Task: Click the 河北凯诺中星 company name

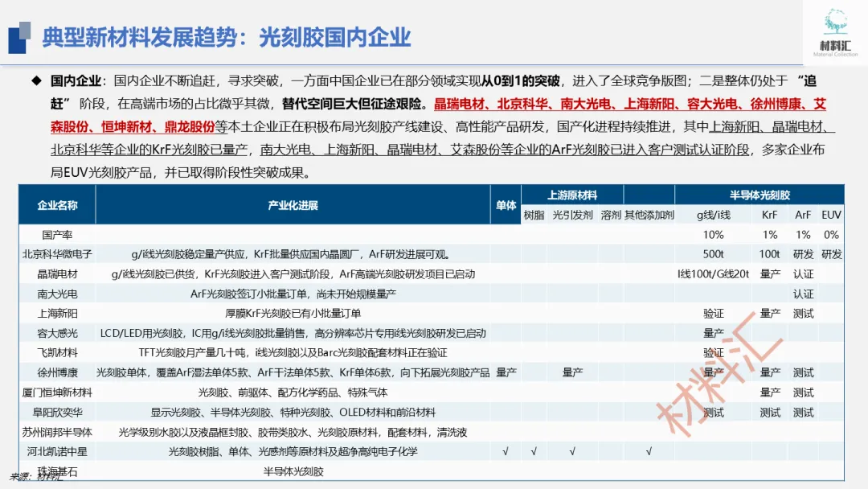Action: 57,452
